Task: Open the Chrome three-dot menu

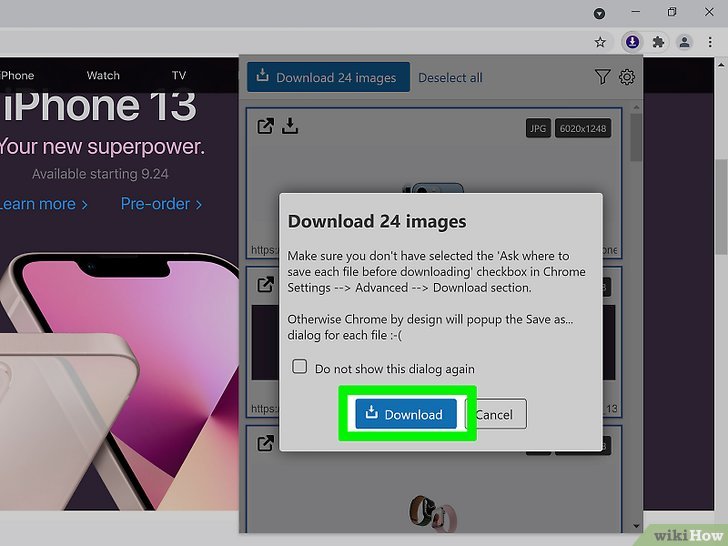Action: coord(710,42)
